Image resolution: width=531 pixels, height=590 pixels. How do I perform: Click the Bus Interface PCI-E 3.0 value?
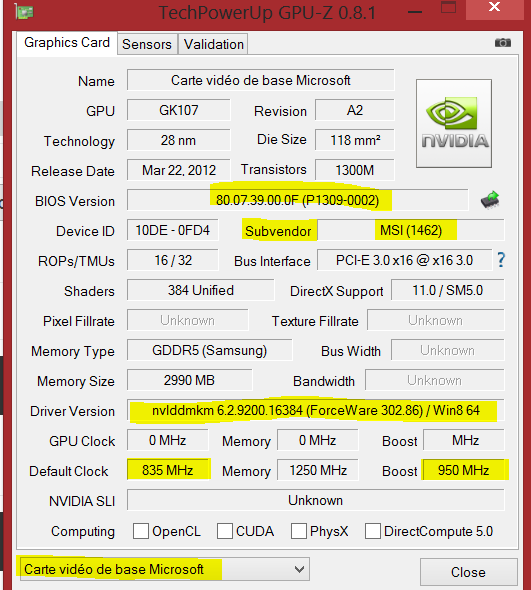pyautogui.click(x=404, y=260)
